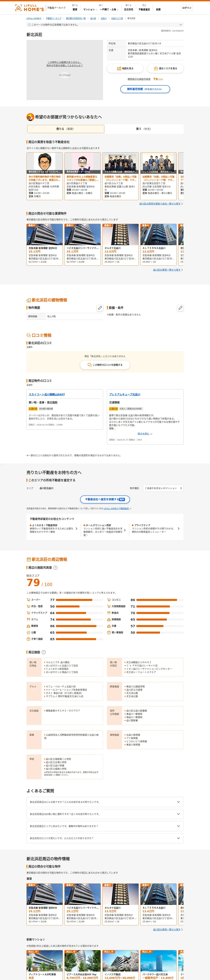Click arrow icon beside よくわかる！不動産売却
210x980 pixels.
77,528
